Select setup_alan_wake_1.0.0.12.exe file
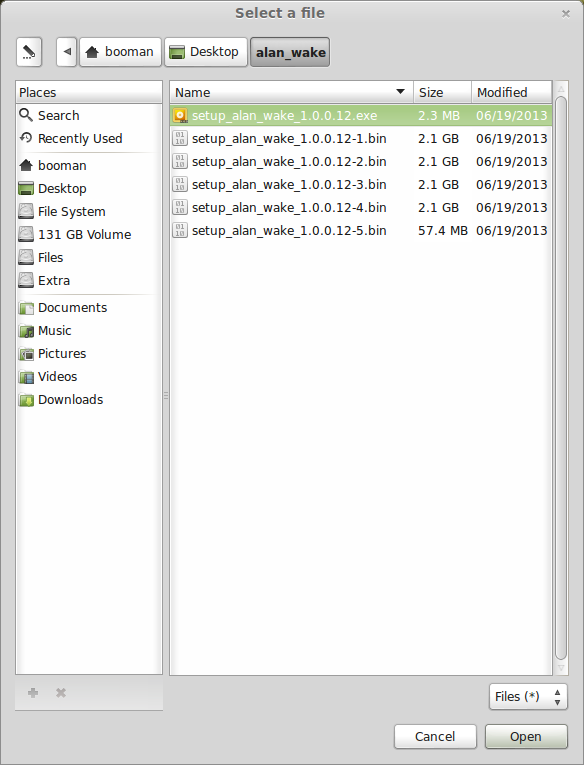This screenshot has height=765, width=584. coord(361,116)
